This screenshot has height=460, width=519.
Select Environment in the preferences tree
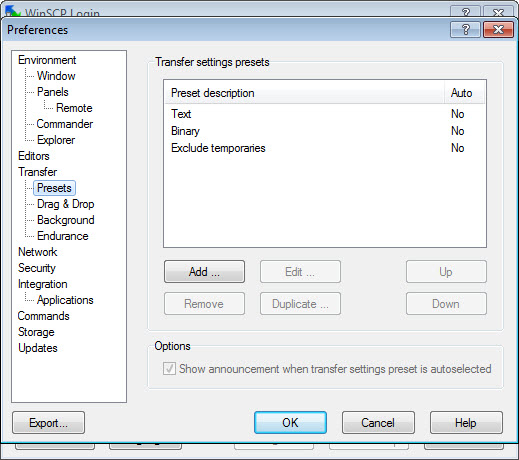pyautogui.click(x=47, y=60)
